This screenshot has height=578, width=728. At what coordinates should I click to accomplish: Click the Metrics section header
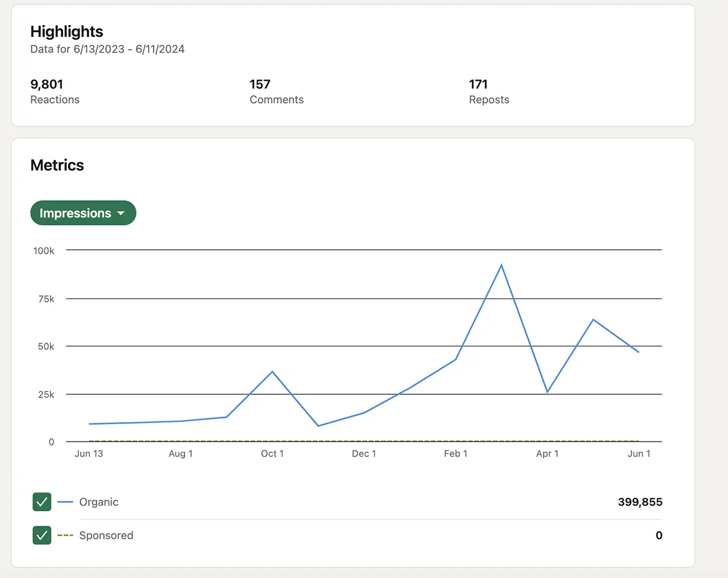point(57,165)
